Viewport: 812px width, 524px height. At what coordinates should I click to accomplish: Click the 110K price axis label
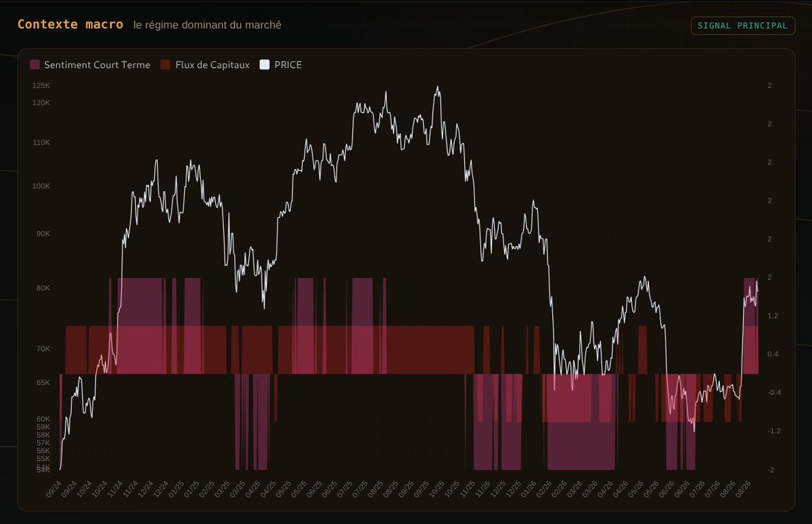(41, 143)
